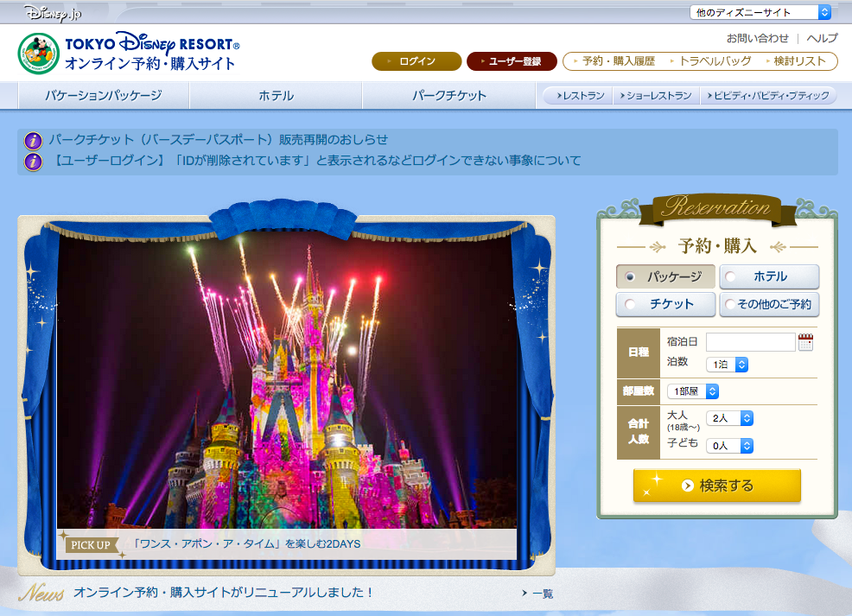Select the チケット radio option
This screenshot has height=616, width=852.
(665, 304)
